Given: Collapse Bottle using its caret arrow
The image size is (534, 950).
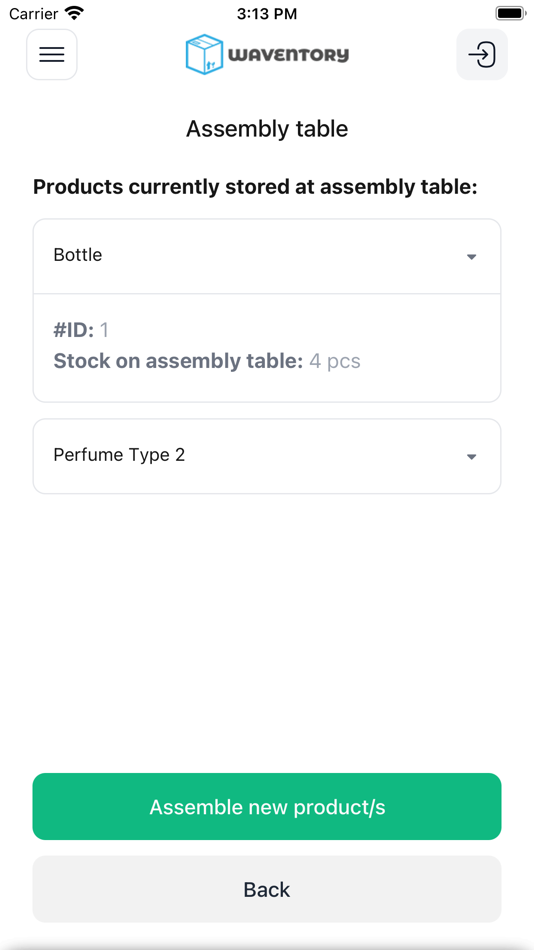Looking at the screenshot, I should [x=472, y=257].
